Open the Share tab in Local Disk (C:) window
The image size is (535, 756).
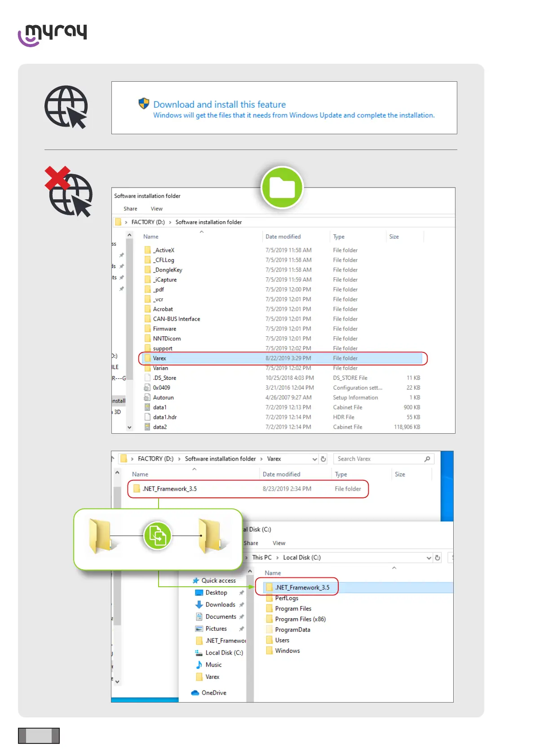(251, 543)
